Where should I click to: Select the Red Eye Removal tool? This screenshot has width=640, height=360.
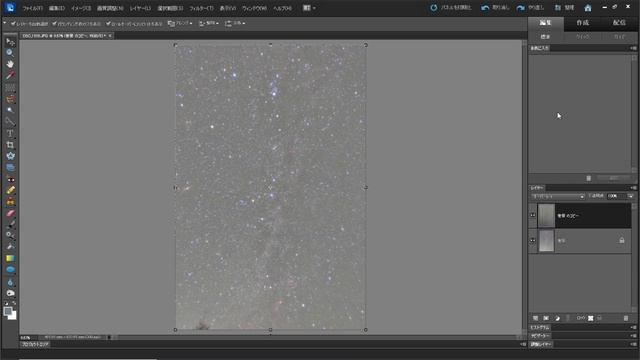(x=10, y=179)
